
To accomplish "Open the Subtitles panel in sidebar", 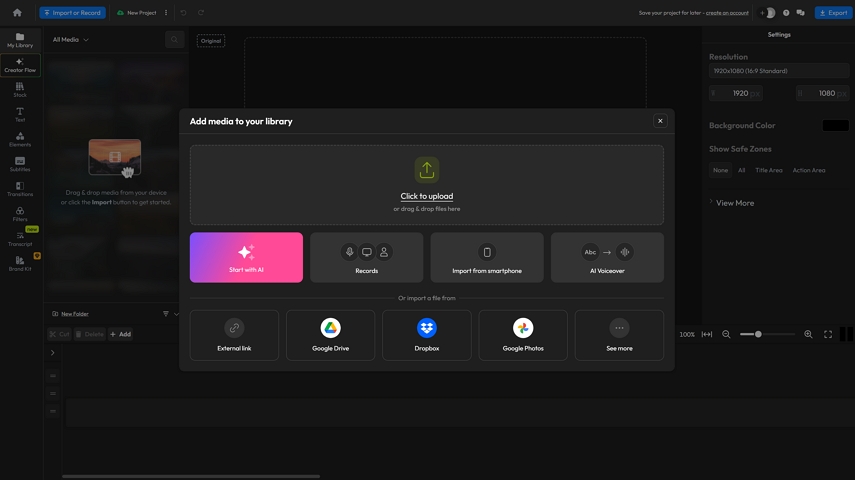I will point(20,164).
